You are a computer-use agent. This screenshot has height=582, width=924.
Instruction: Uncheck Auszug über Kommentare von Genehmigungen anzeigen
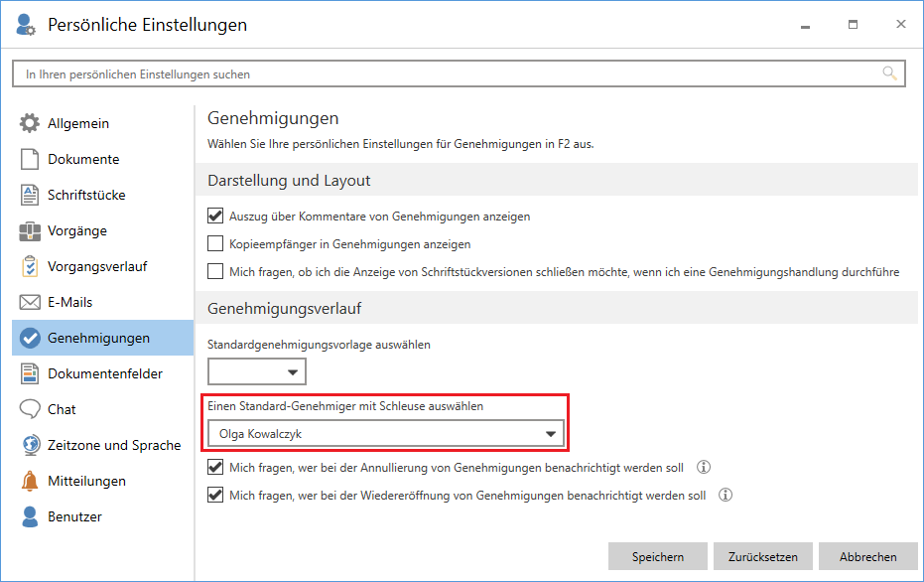pyautogui.click(x=215, y=217)
